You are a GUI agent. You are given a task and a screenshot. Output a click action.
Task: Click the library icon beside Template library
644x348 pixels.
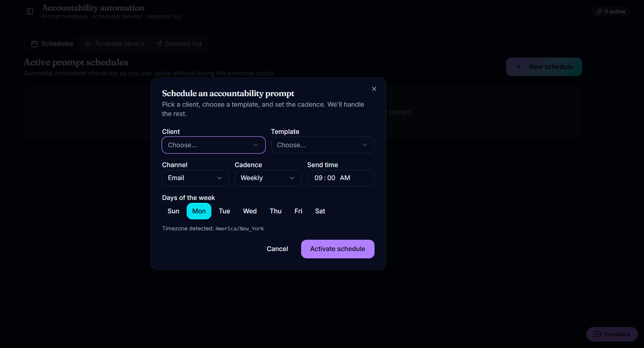88,44
